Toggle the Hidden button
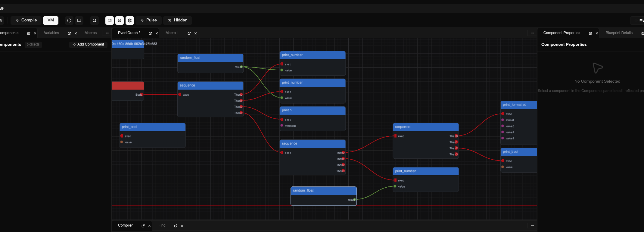Viewport: 644px width, 232px height. point(178,20)
